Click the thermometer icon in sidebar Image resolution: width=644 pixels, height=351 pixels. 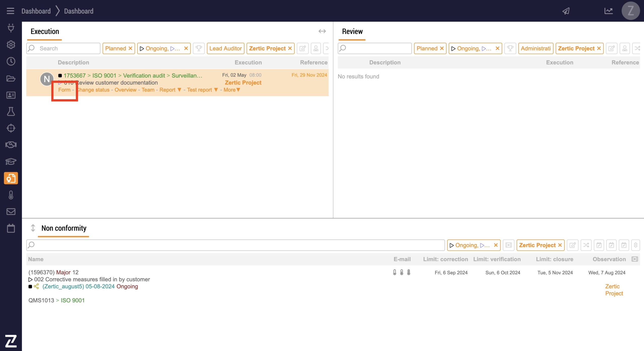11,195
